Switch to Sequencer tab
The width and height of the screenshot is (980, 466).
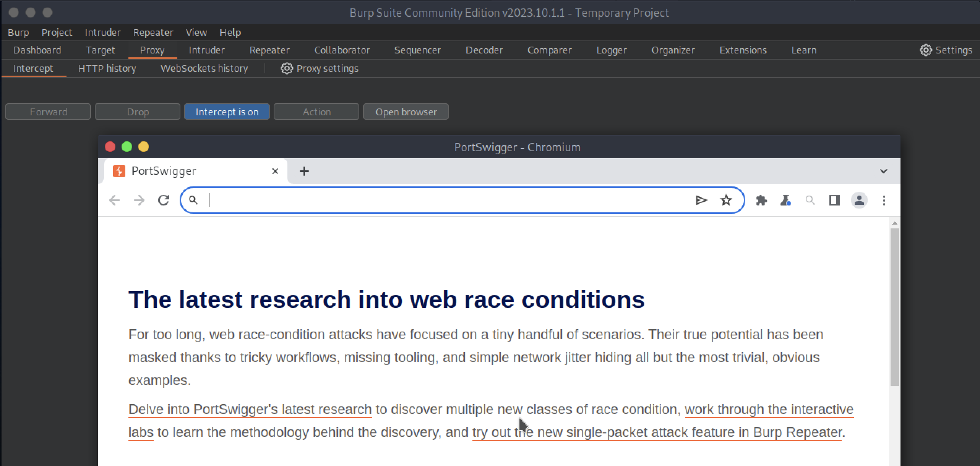click(418, 50)
